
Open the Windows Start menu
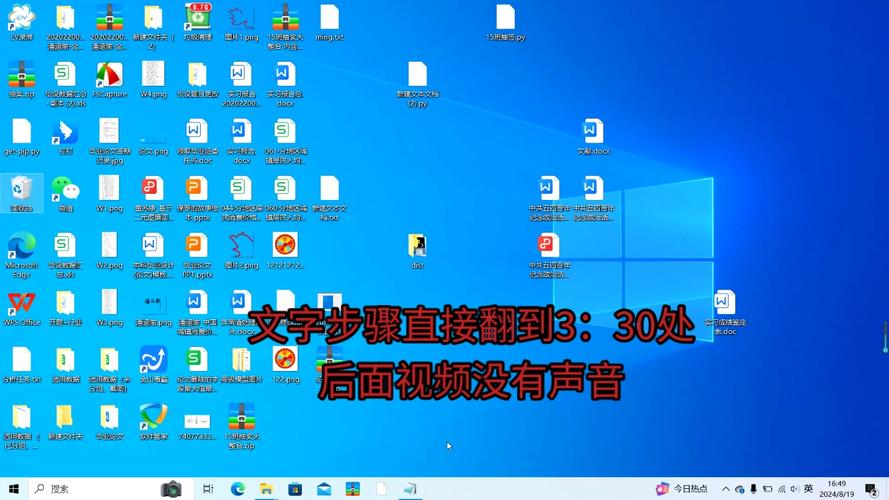(x=14, y=489)
